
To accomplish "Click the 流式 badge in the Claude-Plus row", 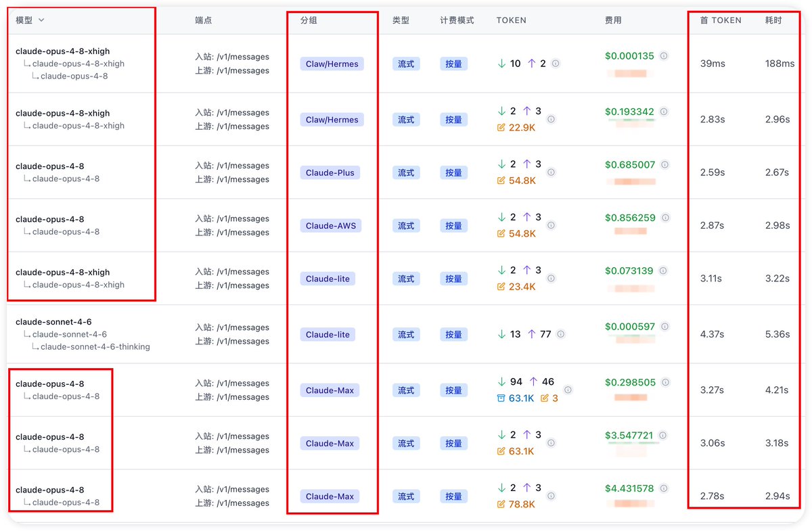I will pos(406,172).
